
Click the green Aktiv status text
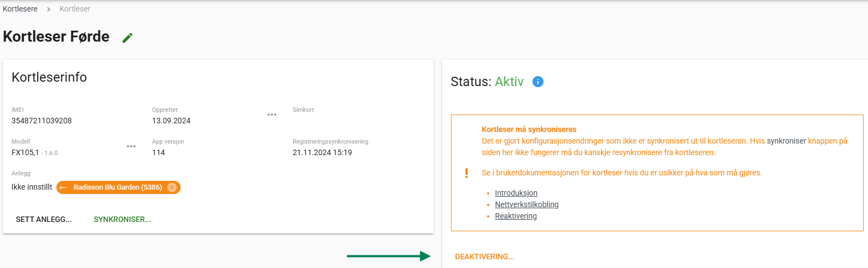pyautogui.click(x=509, y=82)
